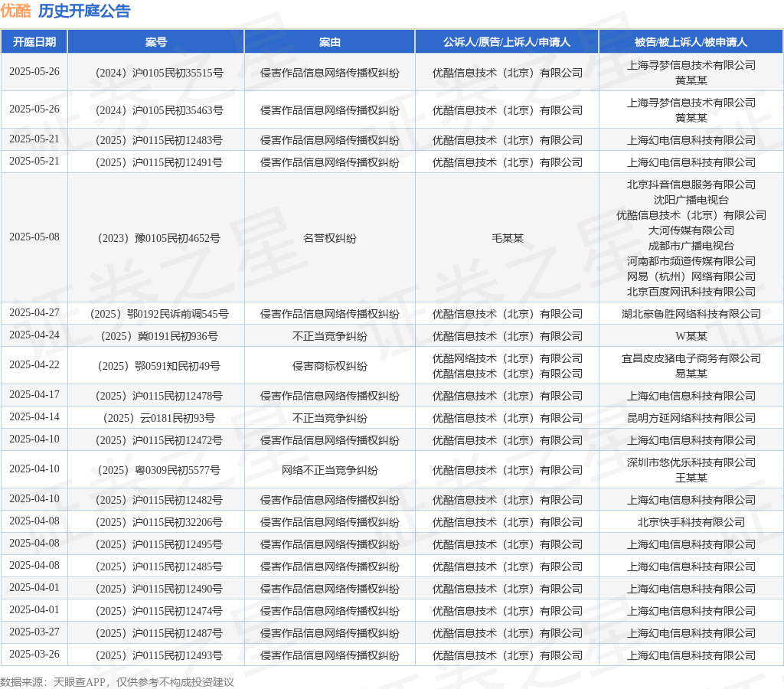The height and width of the screenshot is (689, 784).
Task: Select case number 沪0105民初35463号
Action: pyautogui.click(x=159, y=110)
